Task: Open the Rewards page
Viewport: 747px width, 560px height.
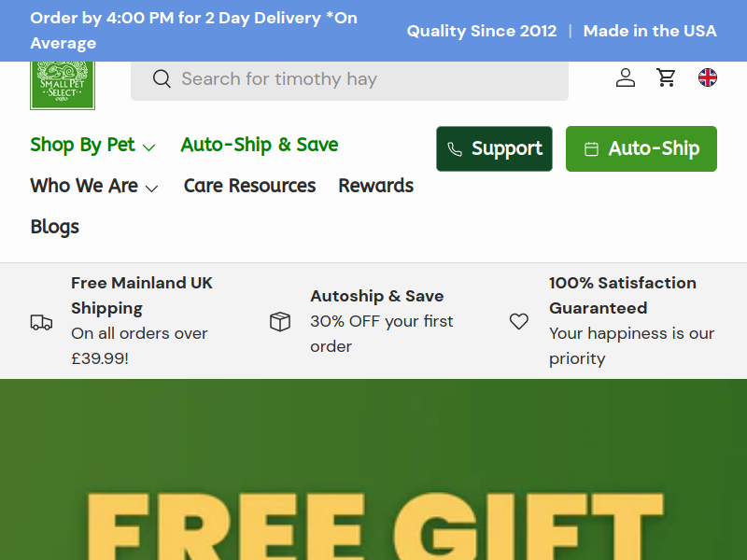Action: (x=376, y=186)
